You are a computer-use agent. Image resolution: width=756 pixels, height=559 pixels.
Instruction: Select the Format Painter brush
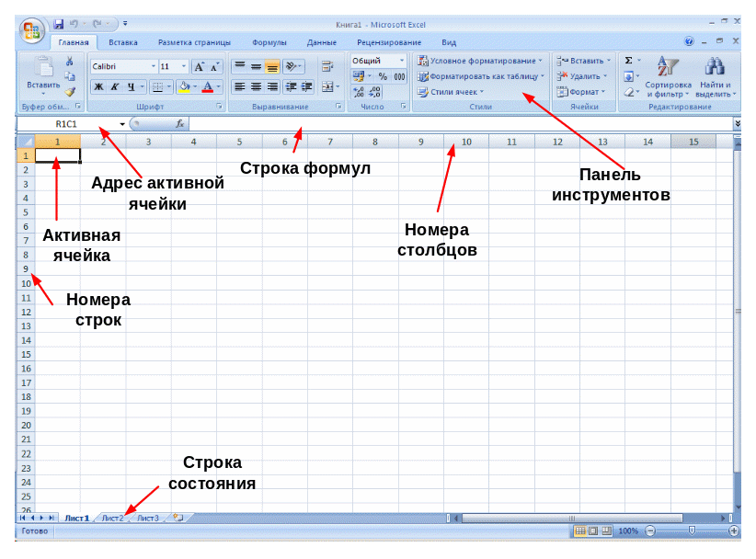[x=70, y=92]
